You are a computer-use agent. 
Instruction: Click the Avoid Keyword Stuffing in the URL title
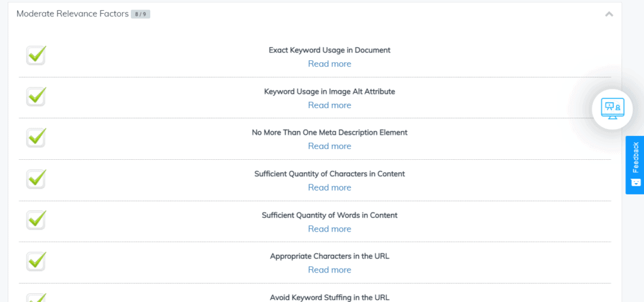tap(330, 297)
